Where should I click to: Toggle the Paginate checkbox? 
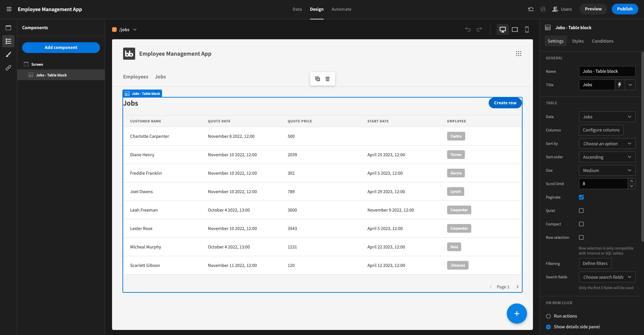click(x=581, y=197)
